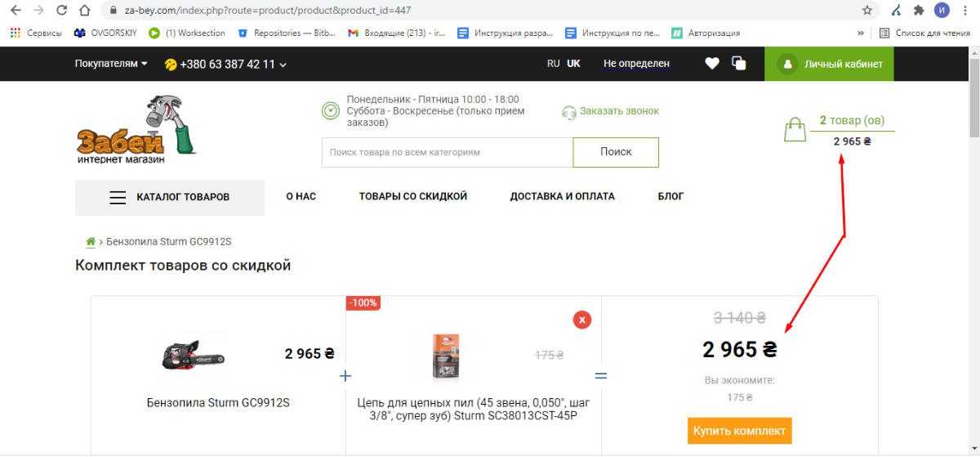This screenshot has height=457, width=980.
Task: Click the 2 965 ₴ bundle price
Action: tap(740, 350)
